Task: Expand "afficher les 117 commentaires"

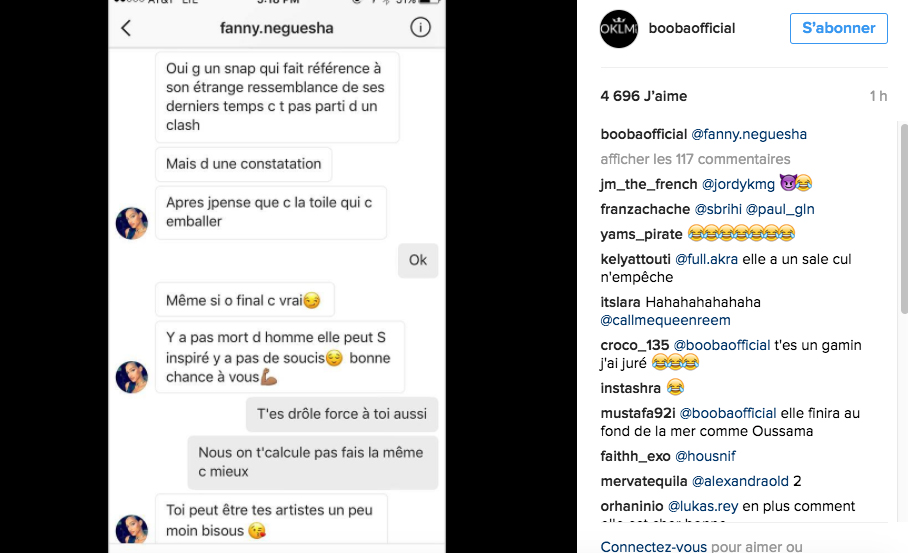Action: coord(695,159)
